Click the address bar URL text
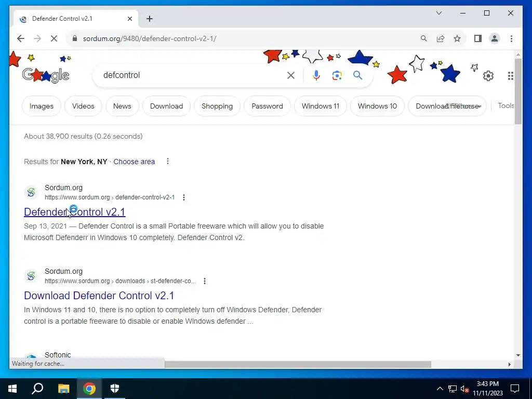The height and width of the screenshot is (399, 532). 150,38
